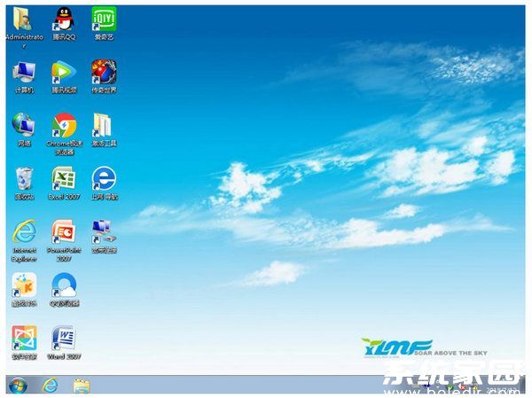Launch the Excel 2007 shortcut
Image resolution: width=532 pixels, height=398 pixels.
(x=64, y=178)
